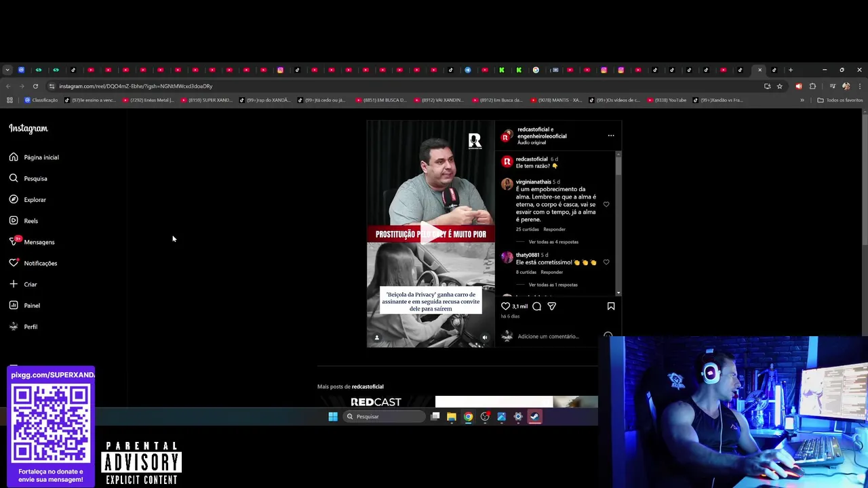Open Instagram Página inicial from the sidebar
The image size is (868, 488).
[34, 157]
